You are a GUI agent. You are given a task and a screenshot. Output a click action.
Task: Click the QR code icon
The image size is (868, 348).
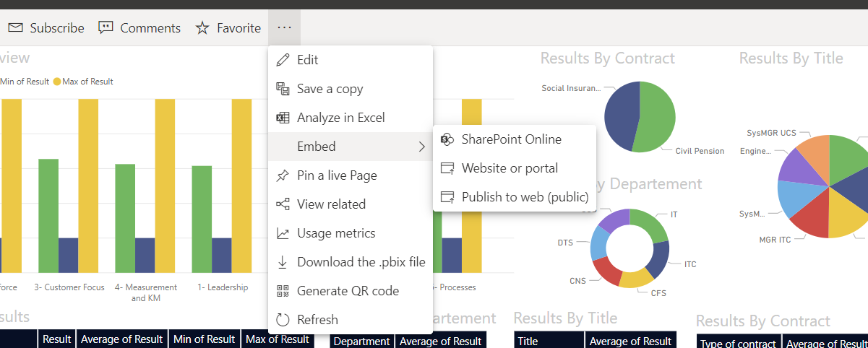click(283, 291)
